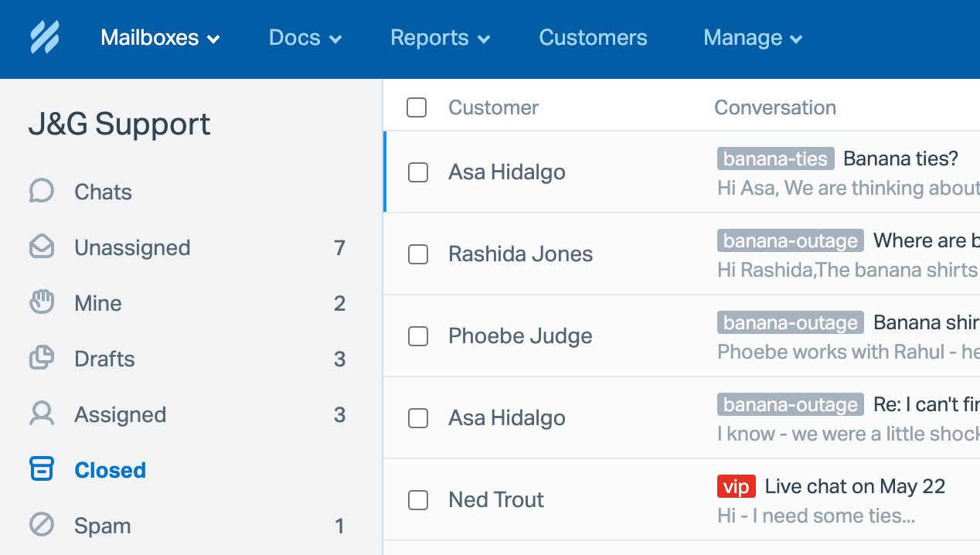This screenshot has width=980, height=555.
Task: Tick the select-all checkbox in header
Action: pos(417,107)
